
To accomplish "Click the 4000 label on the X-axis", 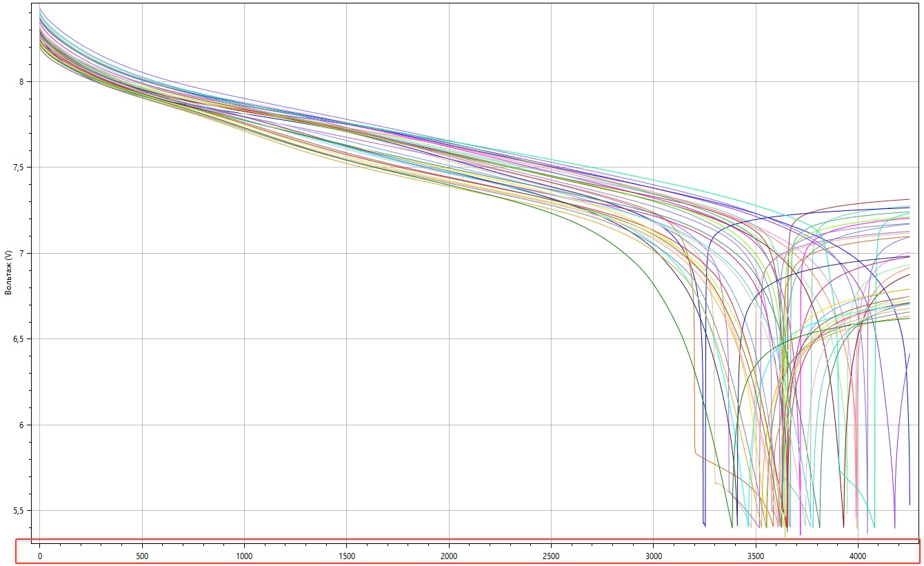I will coord(858,555).
